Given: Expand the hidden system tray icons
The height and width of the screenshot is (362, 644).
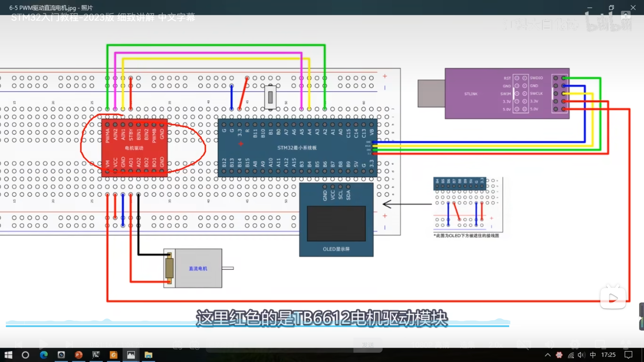Looking at the screenshot, I should click(548, 355).
